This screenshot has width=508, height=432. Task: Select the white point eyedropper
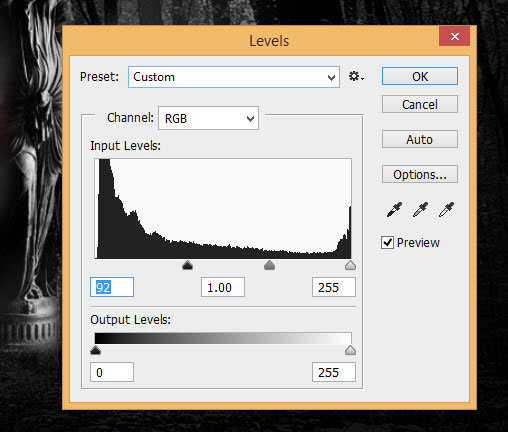[446, 209]
